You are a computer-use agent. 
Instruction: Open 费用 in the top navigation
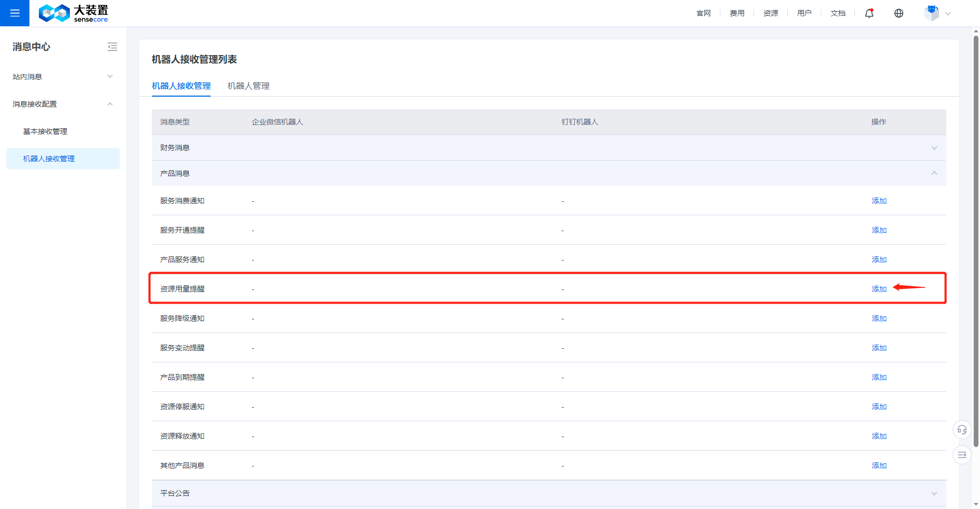pyautogui.click(x=737, y=13)
